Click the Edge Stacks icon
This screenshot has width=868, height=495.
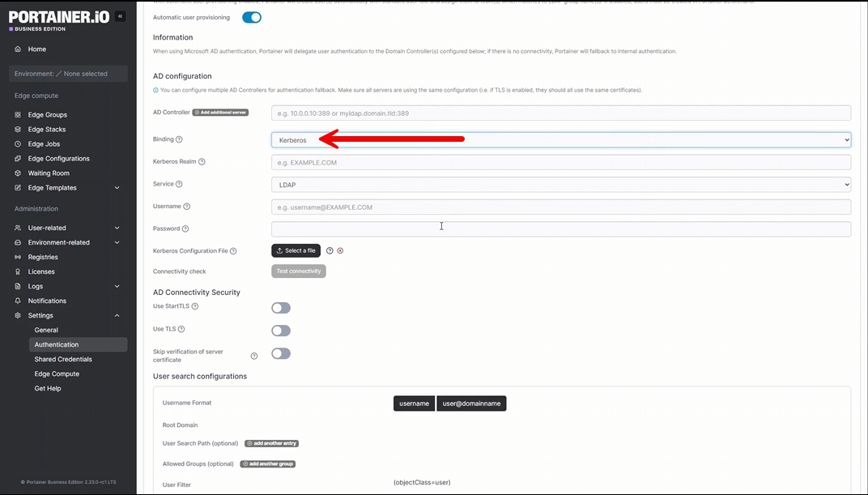[18, 129]
